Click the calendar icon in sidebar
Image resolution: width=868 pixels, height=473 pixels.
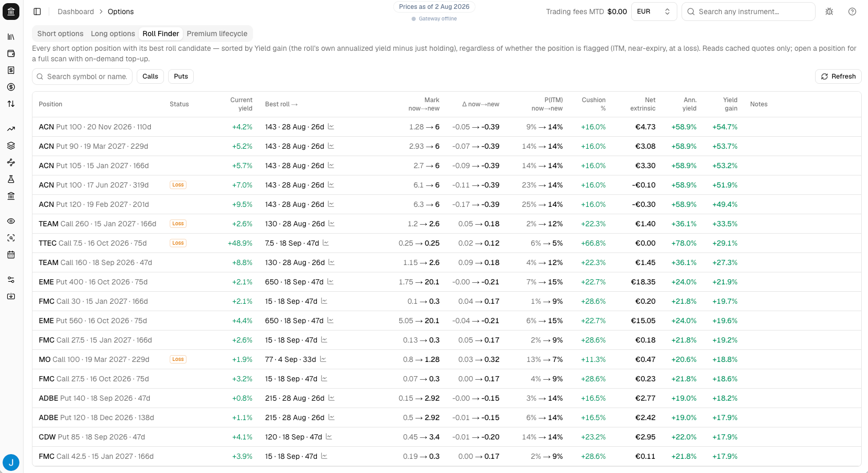[x=11, y=255]
